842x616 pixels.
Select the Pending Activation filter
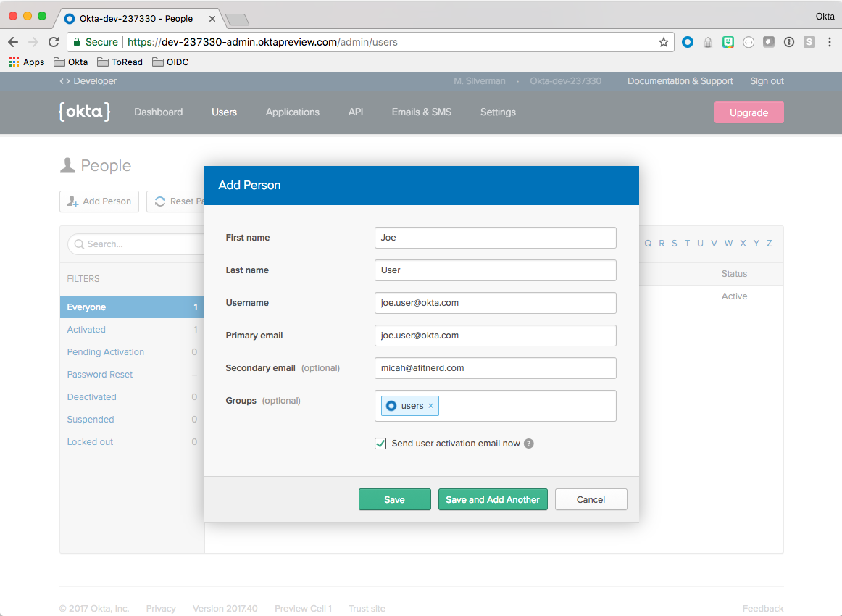point(106,352)
